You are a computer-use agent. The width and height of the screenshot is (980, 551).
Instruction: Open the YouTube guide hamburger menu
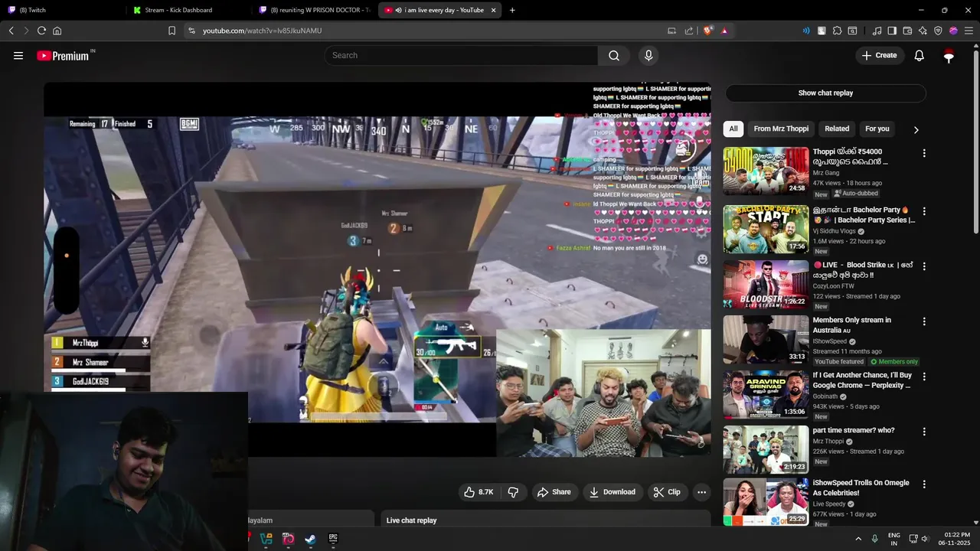pos(18,55)
